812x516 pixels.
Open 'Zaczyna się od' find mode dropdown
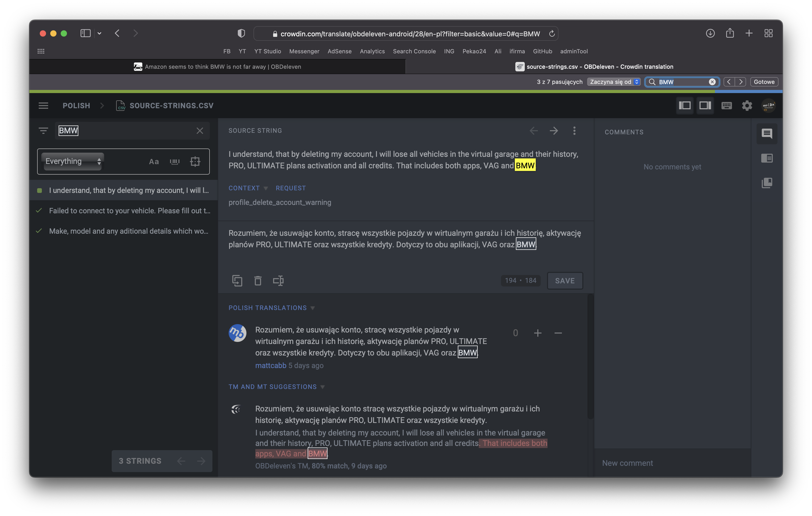point(613,82)
